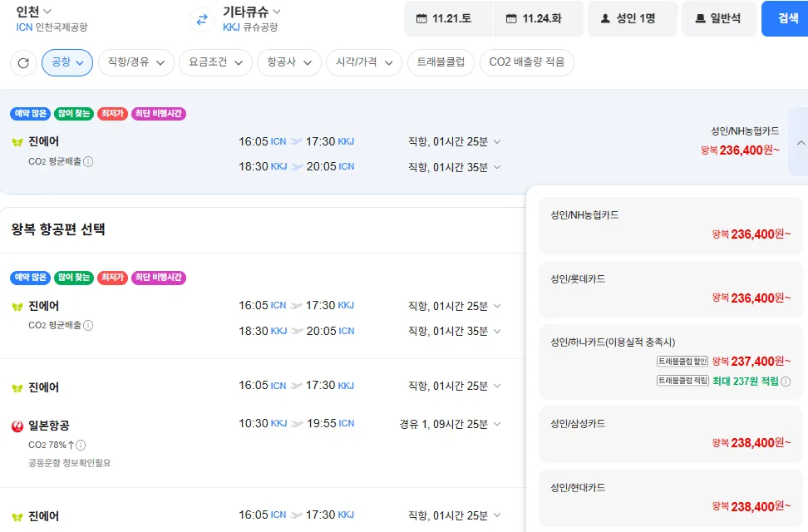
Task: Select the 성인/하나카드 fare option
Action: click(x=670, y=362)
